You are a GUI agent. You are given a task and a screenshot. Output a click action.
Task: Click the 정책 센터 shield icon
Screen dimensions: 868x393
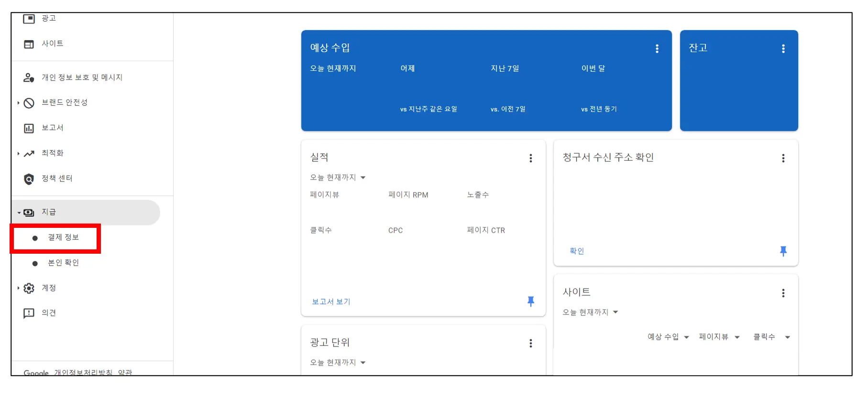[x=29, y=179]
